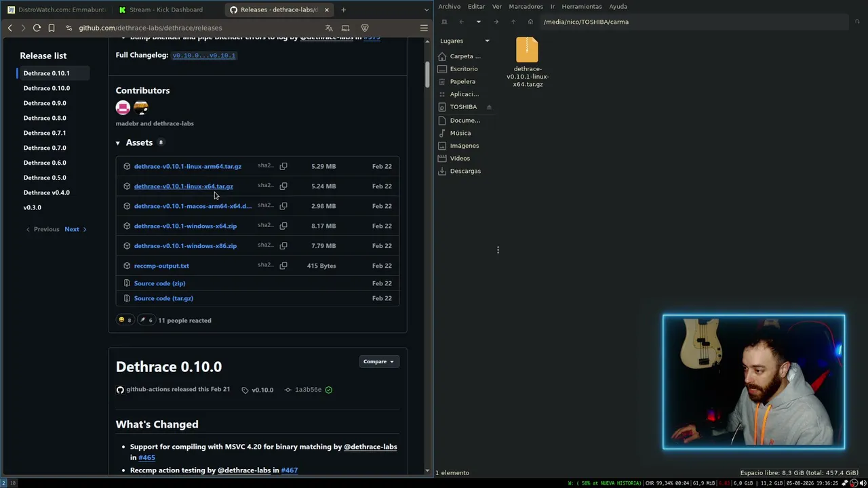Collapse the Assets section

point(118,143)
